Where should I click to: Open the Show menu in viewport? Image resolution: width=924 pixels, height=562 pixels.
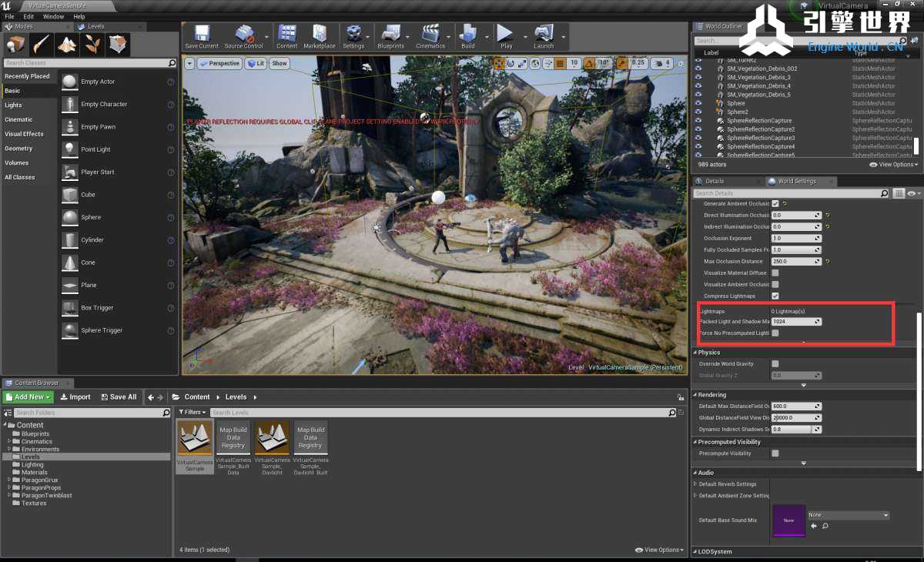pos(280,64)
